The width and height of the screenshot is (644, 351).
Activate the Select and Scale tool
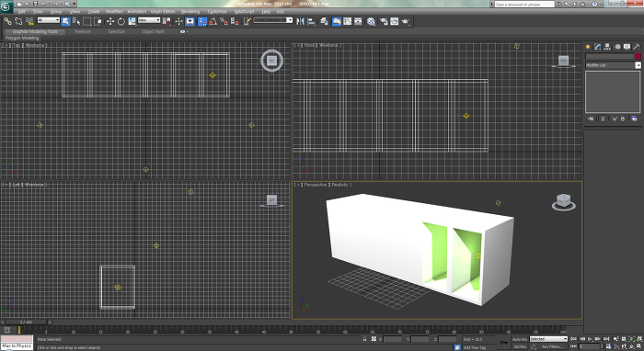click(x=132, y=21)
